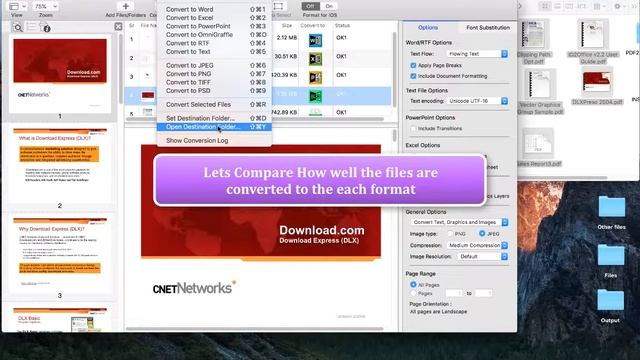Enable Include Transitions checkbox
The width and height of the screenshot is (640, 360).
point(413,128)
